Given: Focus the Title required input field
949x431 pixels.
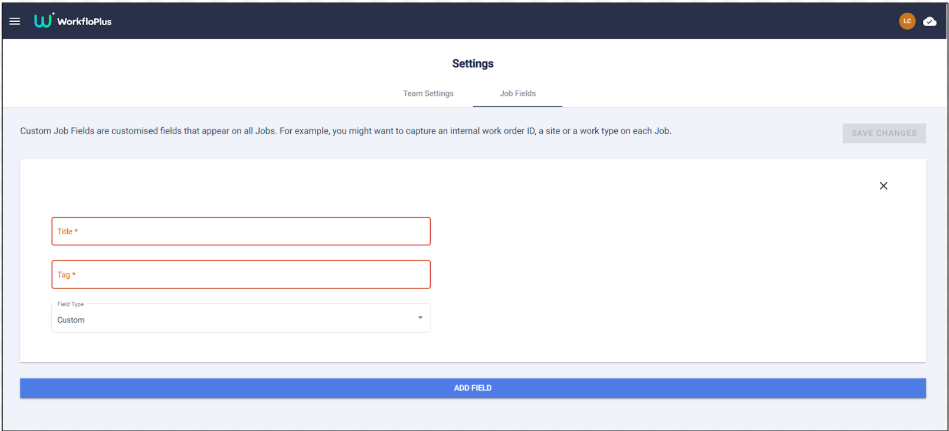Looking at the screenshot, I should pos(241,231).
